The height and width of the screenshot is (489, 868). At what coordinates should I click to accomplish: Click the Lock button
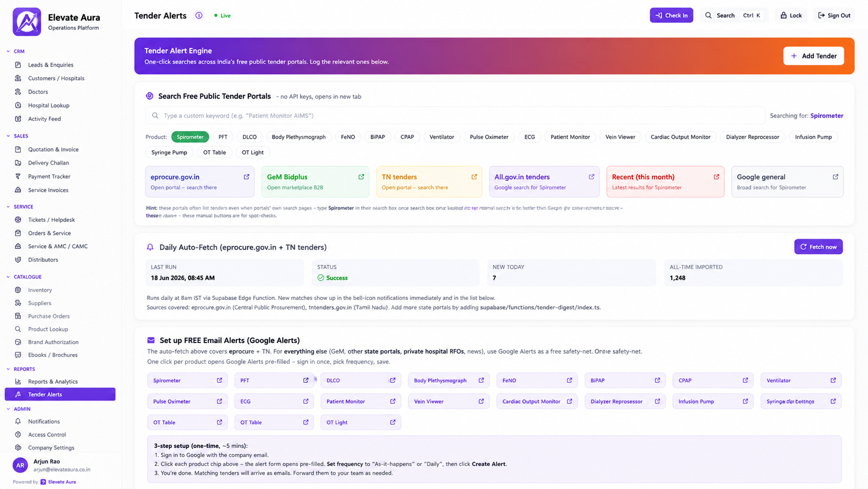pyautogui.click(x=791, y=16)
